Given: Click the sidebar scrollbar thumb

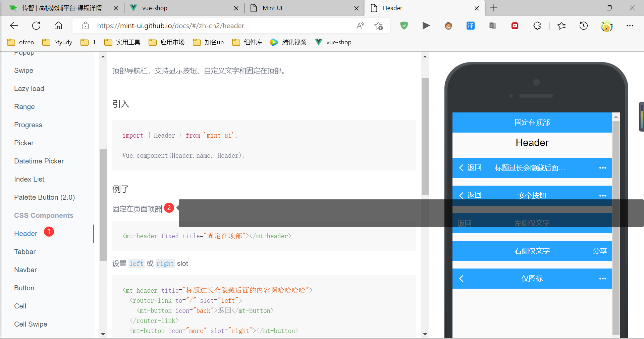Looking at the screenshot, I should point(103,205).
